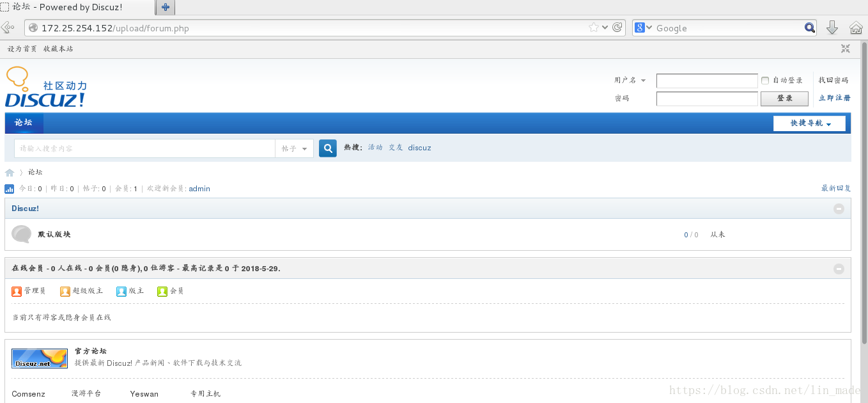The width and height of the screenshot is (868, 403).
Task: Open the 帖子 search type dropdown
Action: pos(295,148)
